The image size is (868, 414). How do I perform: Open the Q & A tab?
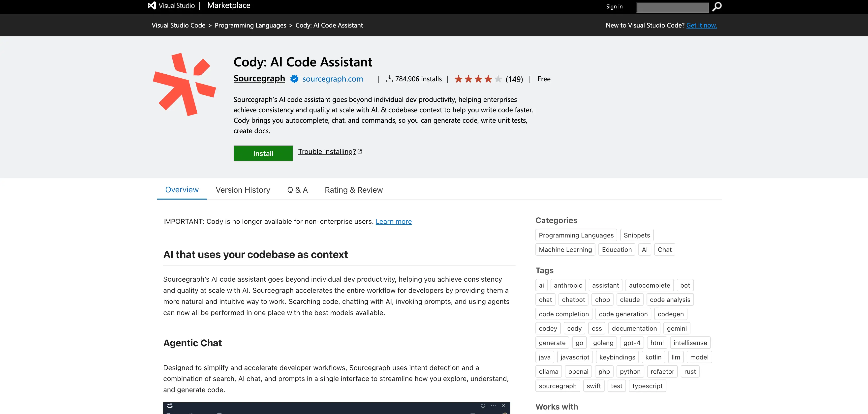coord(297,190)
